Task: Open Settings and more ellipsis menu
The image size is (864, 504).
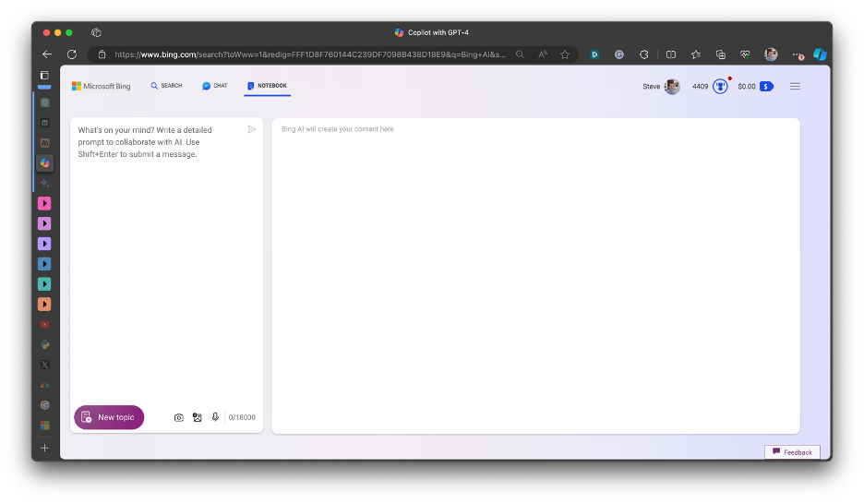Action: coord(798,54)
